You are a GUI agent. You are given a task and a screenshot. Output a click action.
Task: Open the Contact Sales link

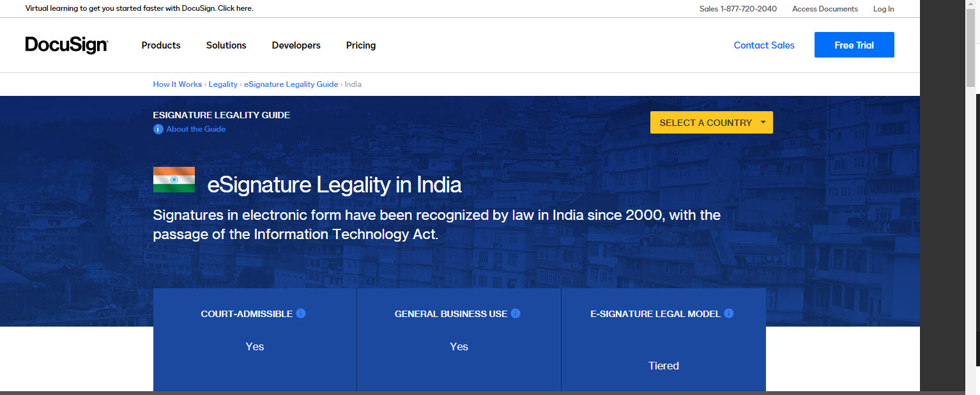[x=764, y=45]
